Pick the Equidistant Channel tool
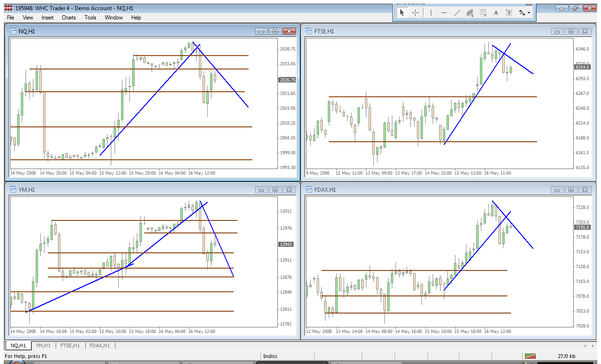Screen dimensions: 601x364 pos(470,13)
